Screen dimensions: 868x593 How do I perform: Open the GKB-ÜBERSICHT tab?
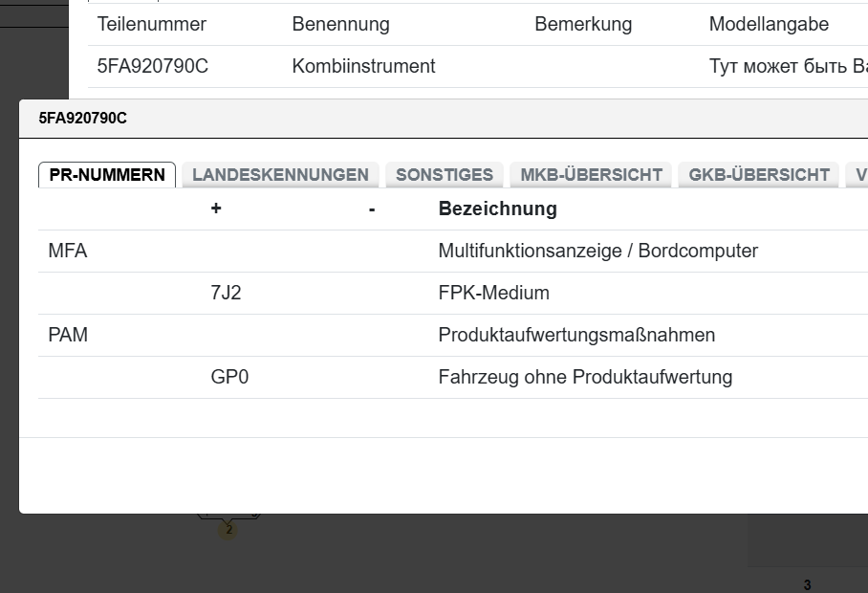(x=759, y=175)
